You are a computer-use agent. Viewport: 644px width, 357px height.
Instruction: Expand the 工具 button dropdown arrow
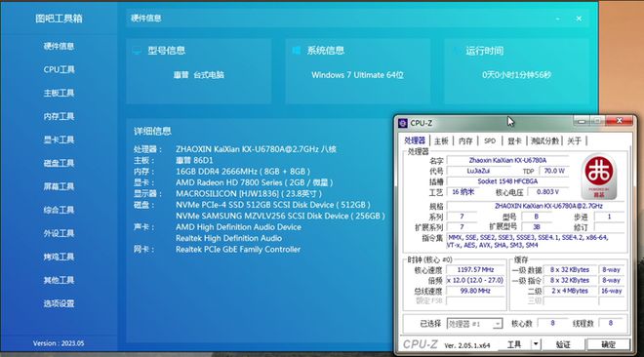click(536, 344)
